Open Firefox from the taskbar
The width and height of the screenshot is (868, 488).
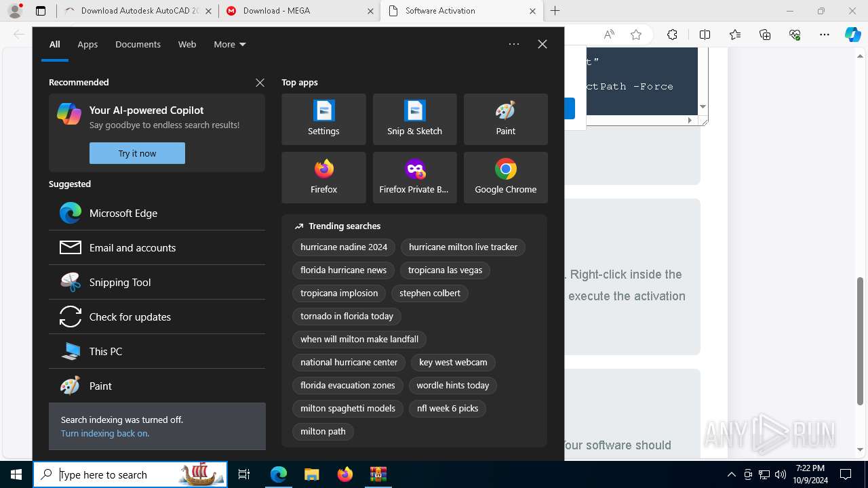pos(344,474)
